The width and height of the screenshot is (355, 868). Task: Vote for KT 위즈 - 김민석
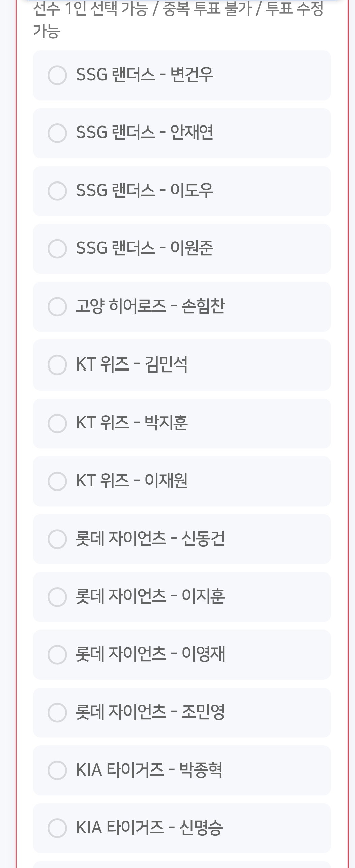[57, 365]
